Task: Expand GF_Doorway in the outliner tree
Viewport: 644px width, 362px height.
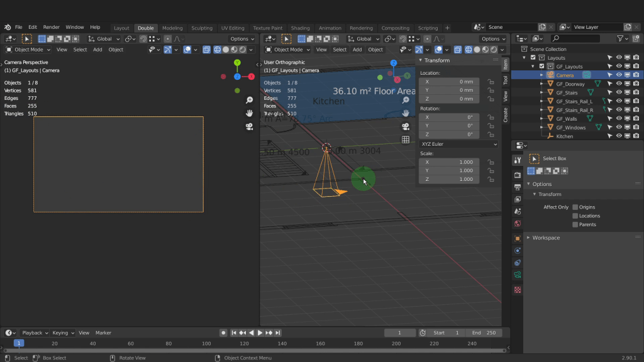Action: coord(541,84)
